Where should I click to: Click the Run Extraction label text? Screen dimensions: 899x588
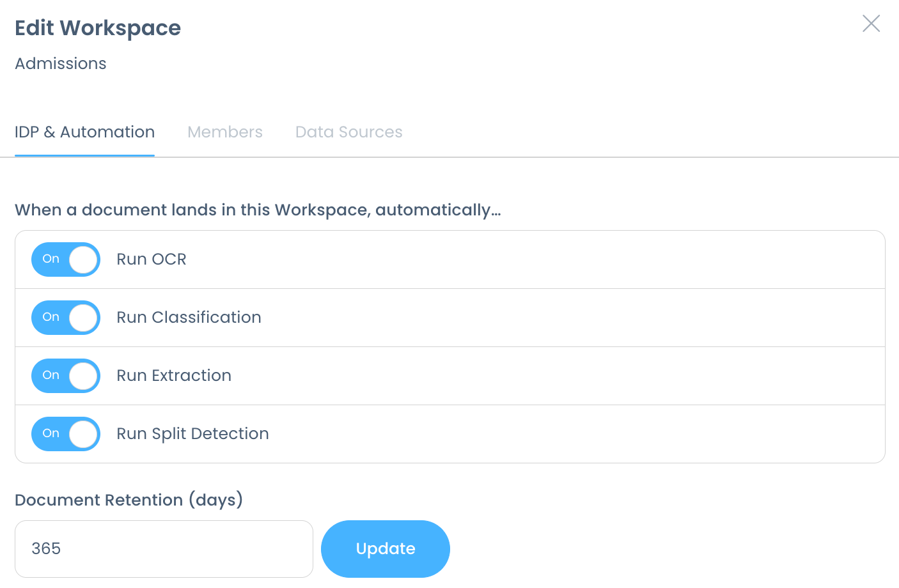pyautogui.click(x=174, y=376)
